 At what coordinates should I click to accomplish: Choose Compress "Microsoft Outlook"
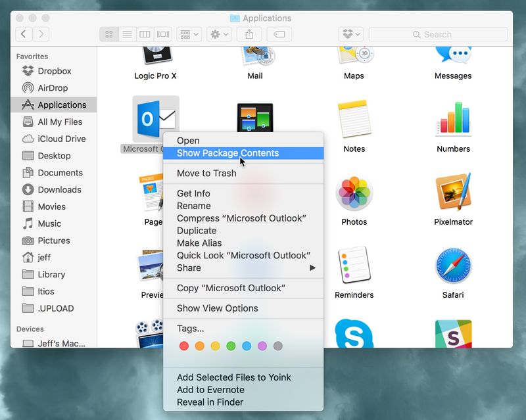243,218
